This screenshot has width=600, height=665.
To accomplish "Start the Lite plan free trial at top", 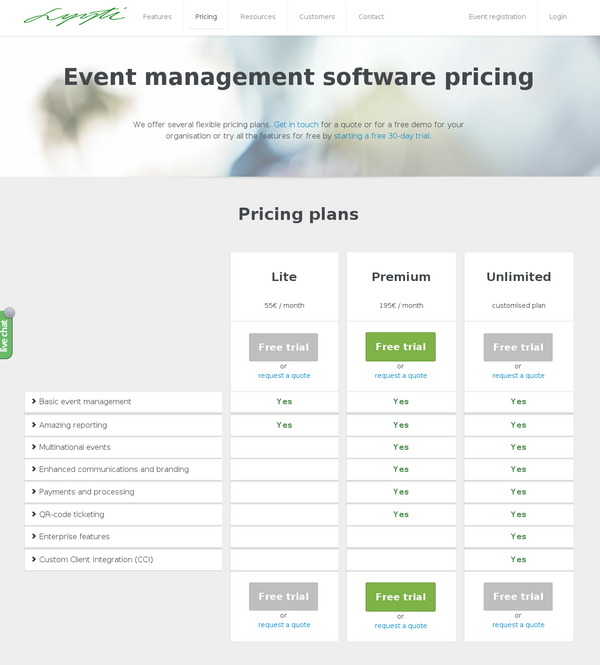I will tap(284, 347).
